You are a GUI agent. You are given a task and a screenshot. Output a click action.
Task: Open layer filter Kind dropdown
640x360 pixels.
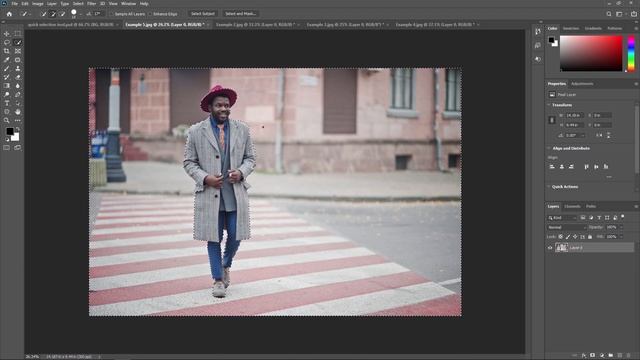[562, 218]
